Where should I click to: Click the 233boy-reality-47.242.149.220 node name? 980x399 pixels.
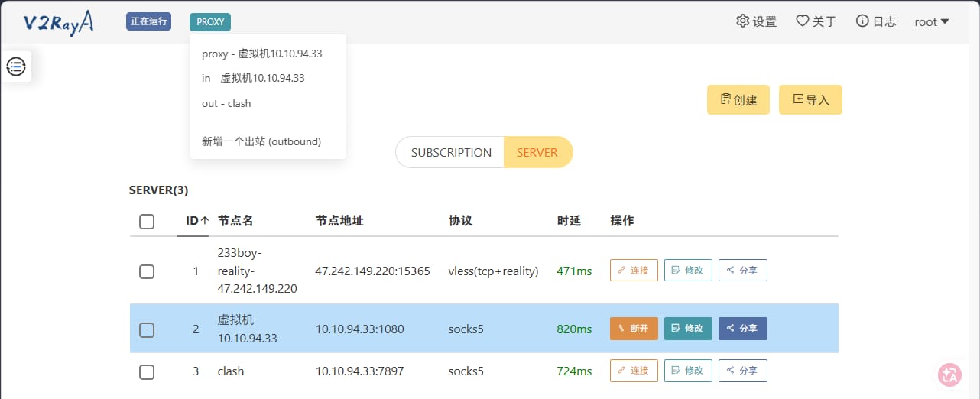[x=258, y=271]
